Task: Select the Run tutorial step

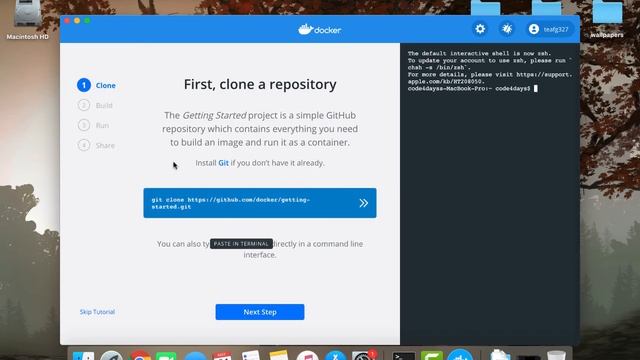Action: tap(93, 125)
